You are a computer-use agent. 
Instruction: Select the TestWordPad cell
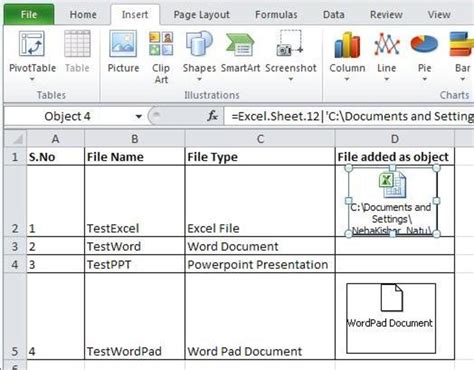pos(135,316)
